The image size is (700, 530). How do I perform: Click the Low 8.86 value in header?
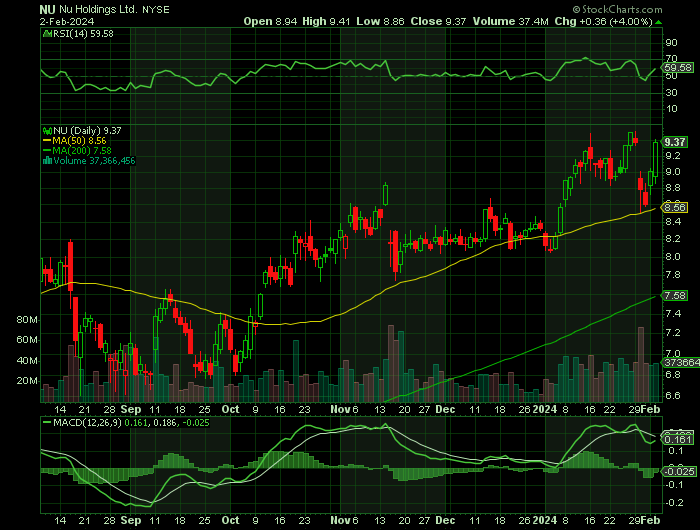[x=380, y=21]
